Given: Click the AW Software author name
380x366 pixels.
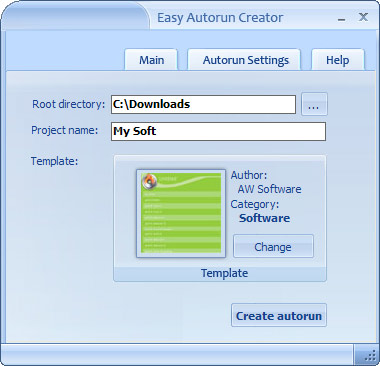Looking at the screenshot, I should [x=269, y=189].
